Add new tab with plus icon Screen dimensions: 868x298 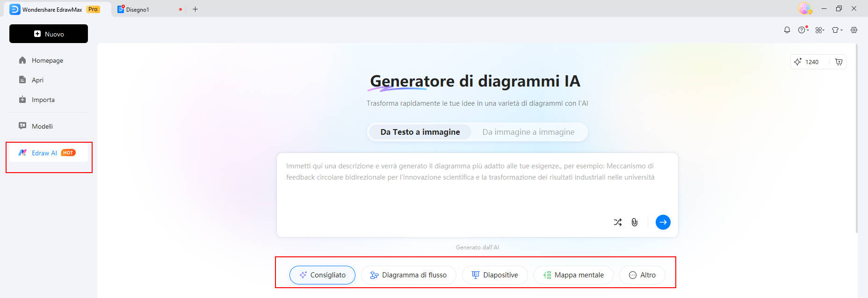tap(195, 9)
